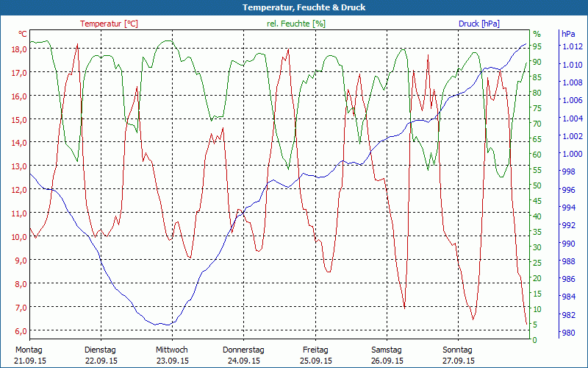Screen dimensions: 588x368
Task: Click the 'Freitag' day label
Action: coord(315,350)
